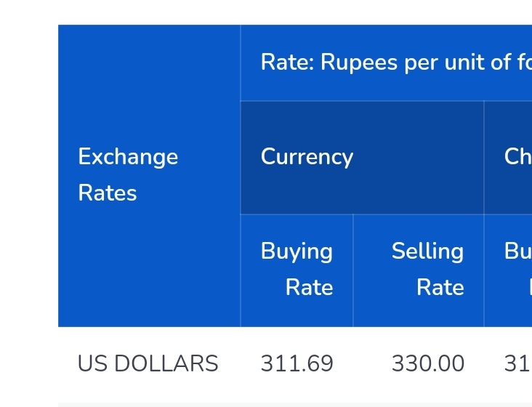Click the word 'Rates' below 'Exchange'
The height and width of the screenshot is (407, 532).
pos(108,193)
